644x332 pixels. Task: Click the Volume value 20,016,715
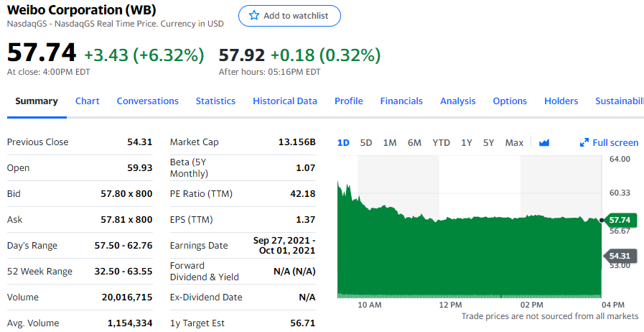point(127,297)
